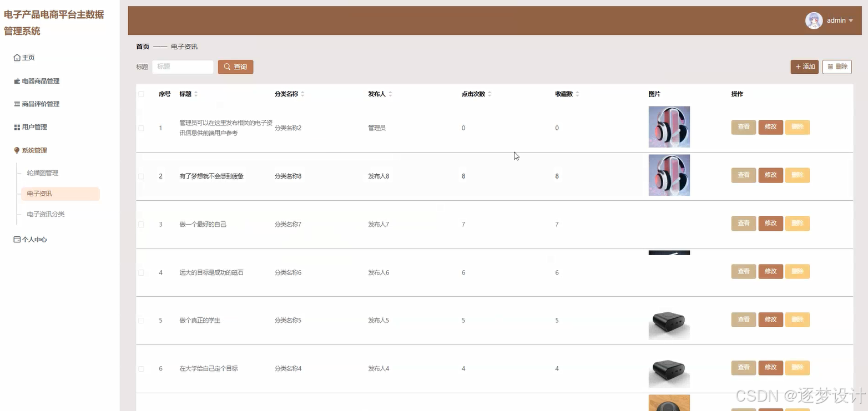Select the checkbox for 有了梦想就不会感到疲惫
The width and height of the screenshot is (868, 411).
(141, 176)
